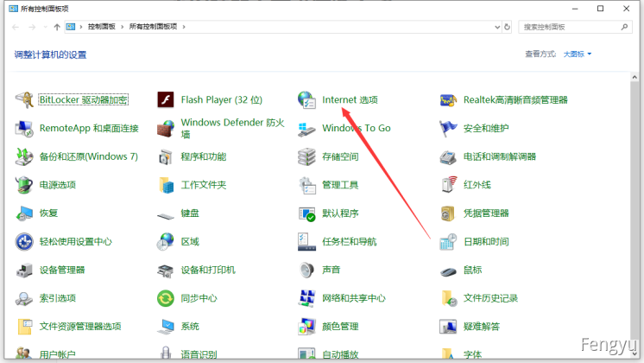This screenshot has height=363, width=644.
Task: Open 文件历史记录 icon
Action: (448, 298)
